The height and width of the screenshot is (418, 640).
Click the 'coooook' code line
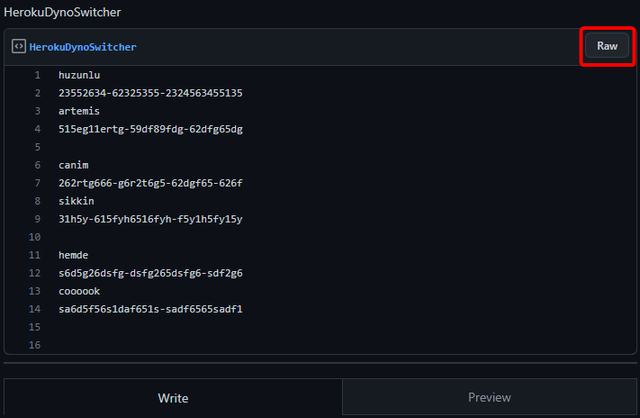click(79, 291)
